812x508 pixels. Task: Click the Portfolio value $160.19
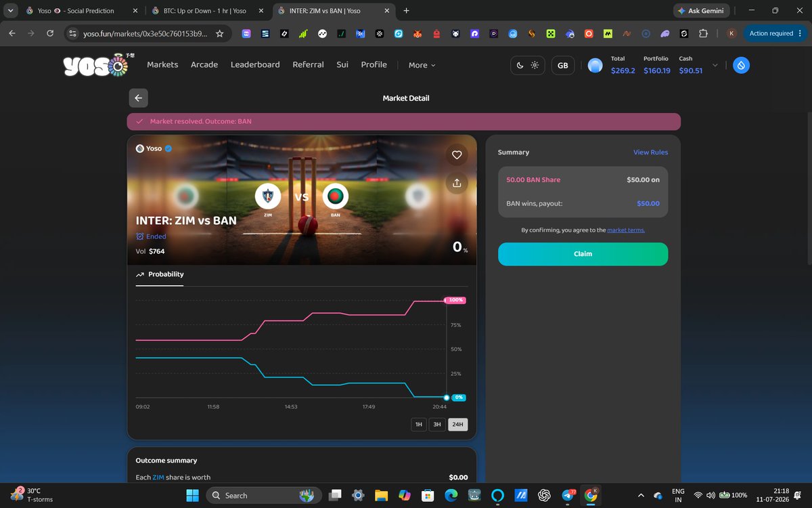point(656,70)
